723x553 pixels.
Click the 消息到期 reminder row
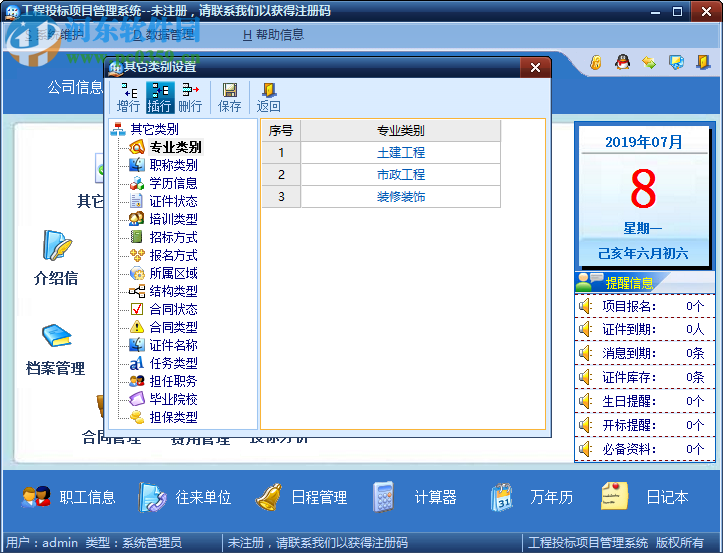point(645,353)
